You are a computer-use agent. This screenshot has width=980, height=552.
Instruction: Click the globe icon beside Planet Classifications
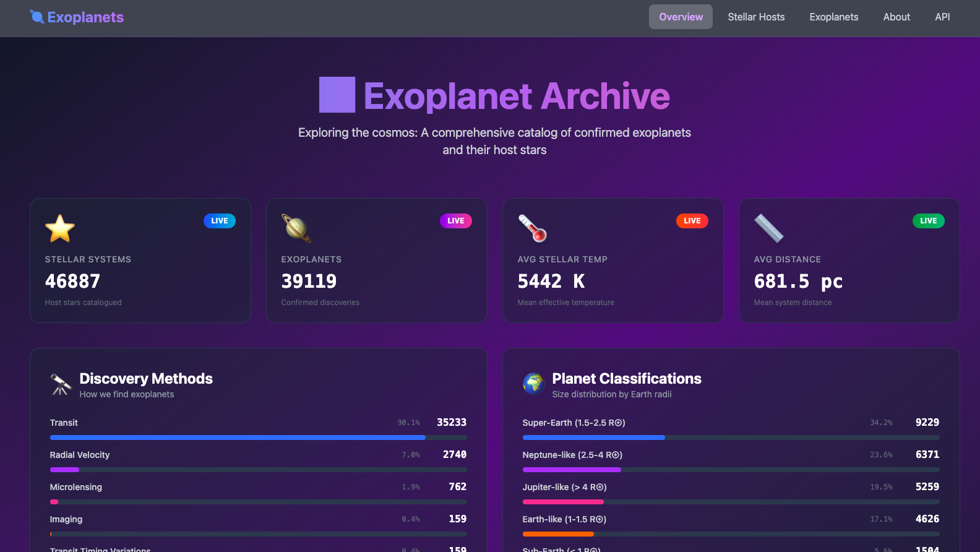(534, 384)
